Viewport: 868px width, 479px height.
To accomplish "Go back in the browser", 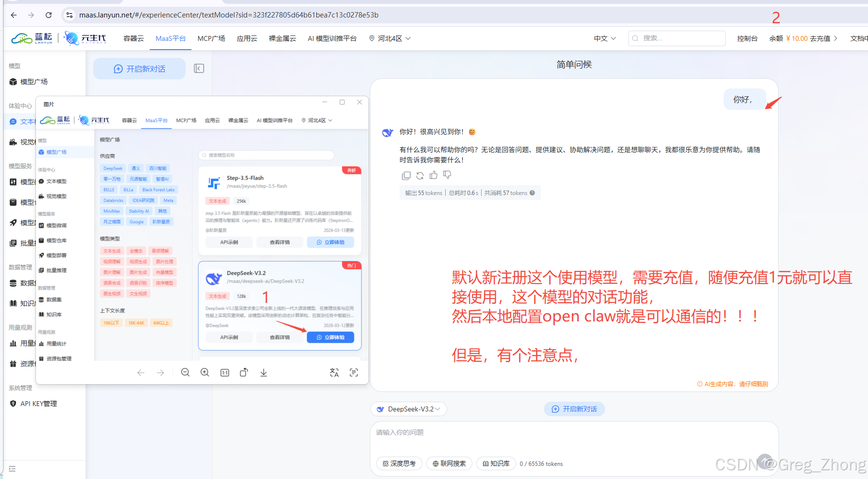I will [14, 15].
